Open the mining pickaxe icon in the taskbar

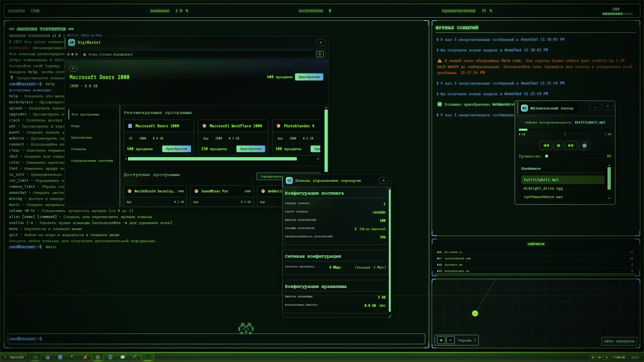point(135,357)
